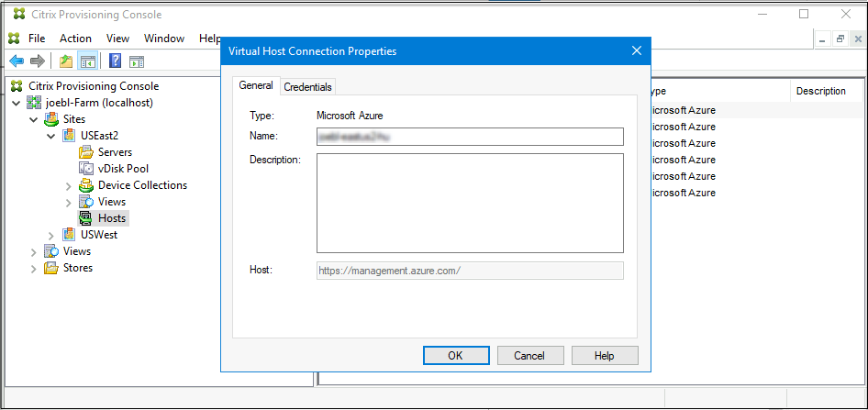Select the vDisk Pool node

pos(123,169)
